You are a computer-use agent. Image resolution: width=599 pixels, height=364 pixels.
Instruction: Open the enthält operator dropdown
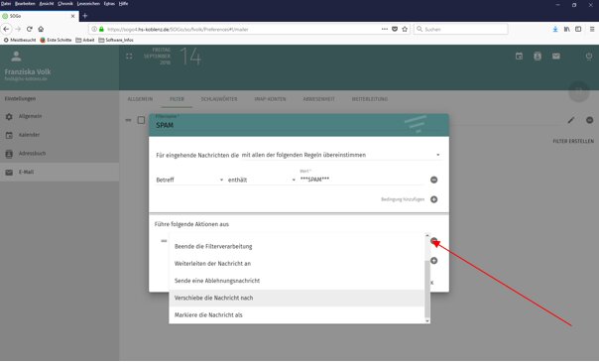(261, 180)
